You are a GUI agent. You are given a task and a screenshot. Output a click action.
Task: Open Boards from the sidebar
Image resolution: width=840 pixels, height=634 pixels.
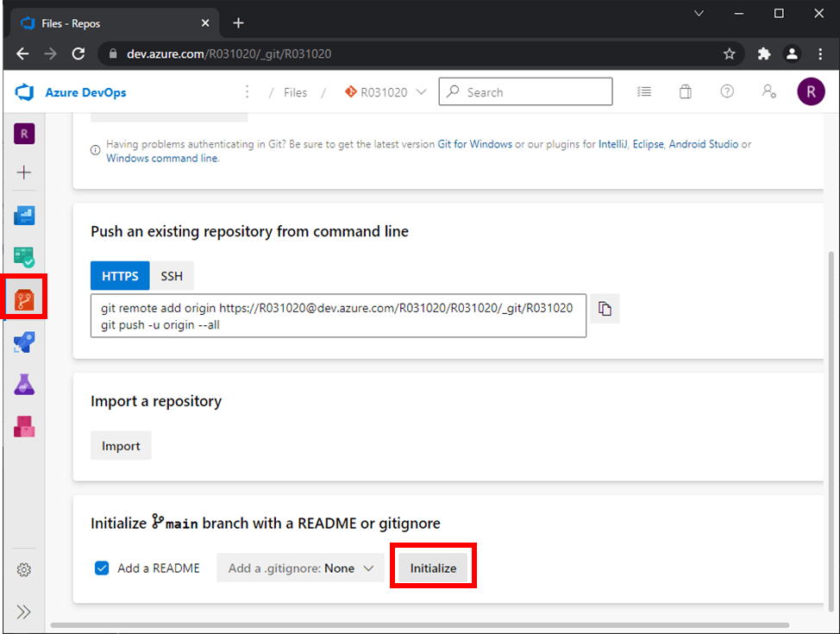tap(24, 258)
